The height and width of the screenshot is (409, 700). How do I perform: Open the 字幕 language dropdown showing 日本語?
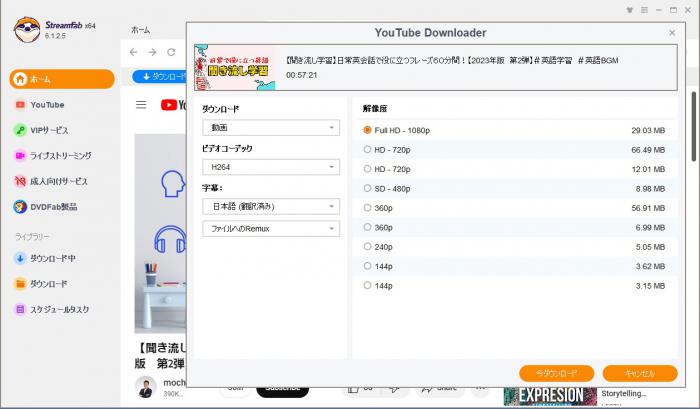271,206
